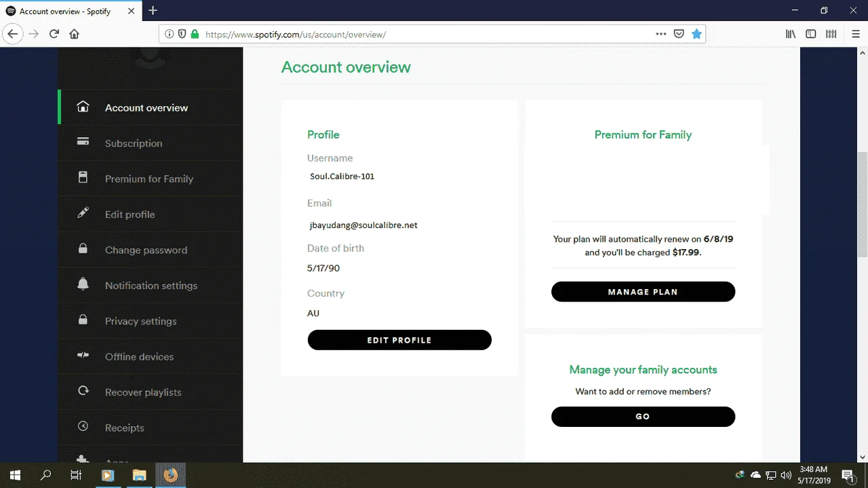Click the MANAGE PLAN button
868x488 pixels.
pyautogui.click(x=643, y=292)
